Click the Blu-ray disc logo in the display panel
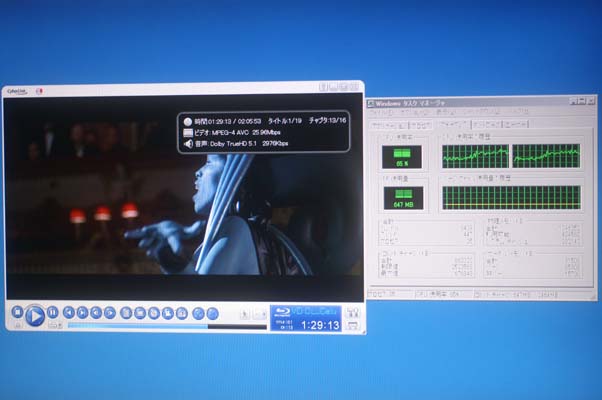 283,312
